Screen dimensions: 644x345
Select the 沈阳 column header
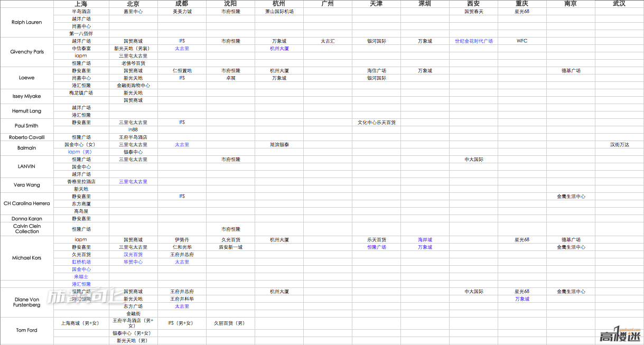coord(230,4)
